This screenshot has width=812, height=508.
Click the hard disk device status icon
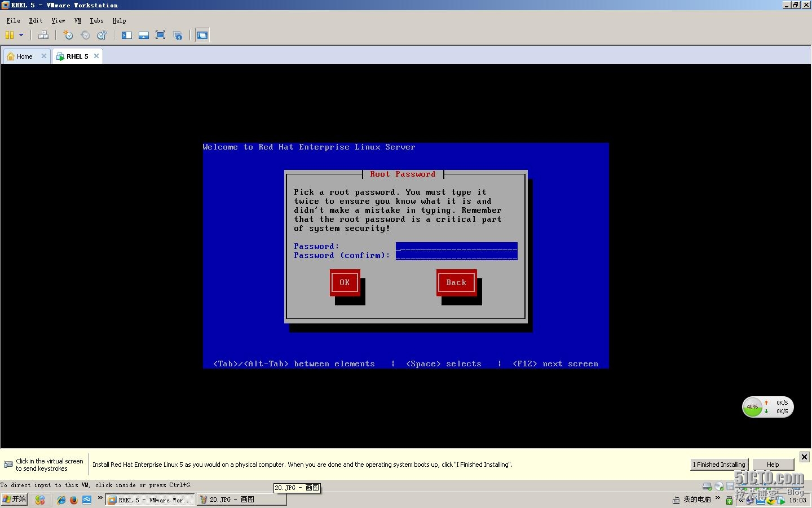click(x=707, y=486)
